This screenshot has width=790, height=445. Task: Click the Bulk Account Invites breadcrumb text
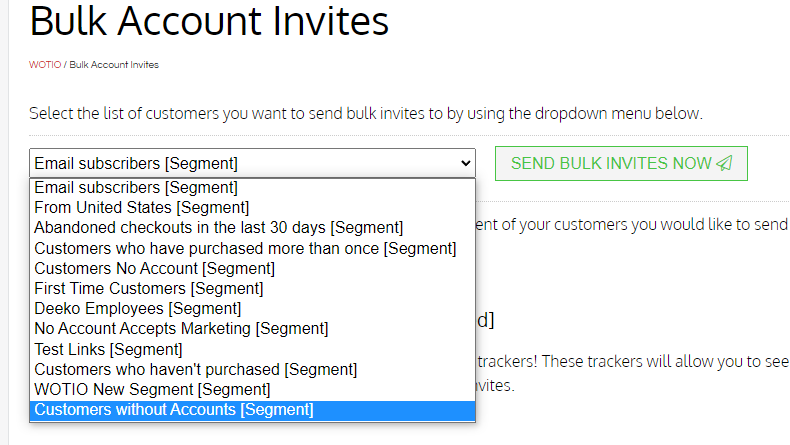coord(114,65)
